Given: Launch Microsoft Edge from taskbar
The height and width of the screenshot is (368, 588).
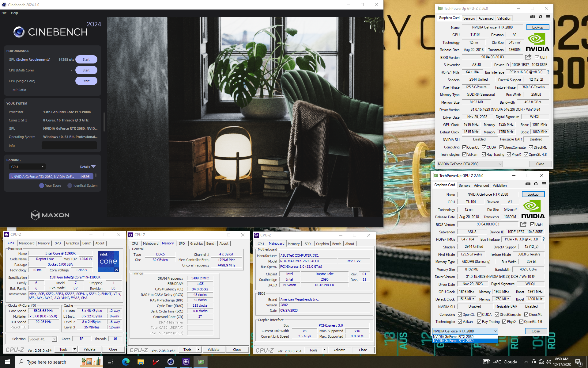Looking at the screenshot, I should [x=126, y=362].
